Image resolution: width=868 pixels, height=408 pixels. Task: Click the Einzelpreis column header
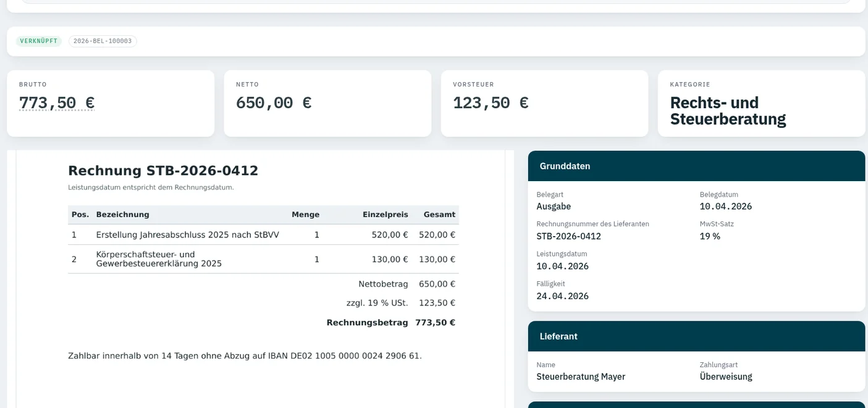pos(385,215)
